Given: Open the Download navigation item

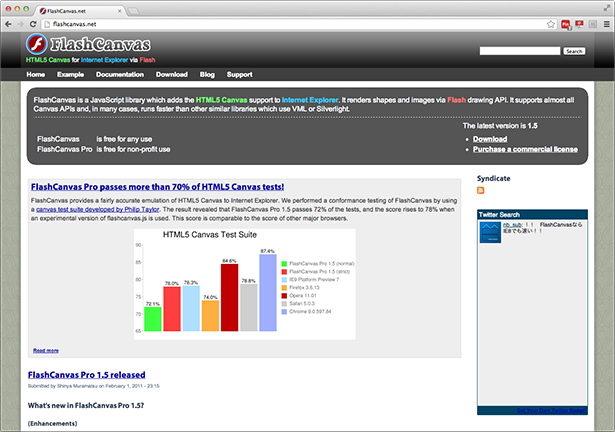Looking at the screenshot, I should pos(172,75).
